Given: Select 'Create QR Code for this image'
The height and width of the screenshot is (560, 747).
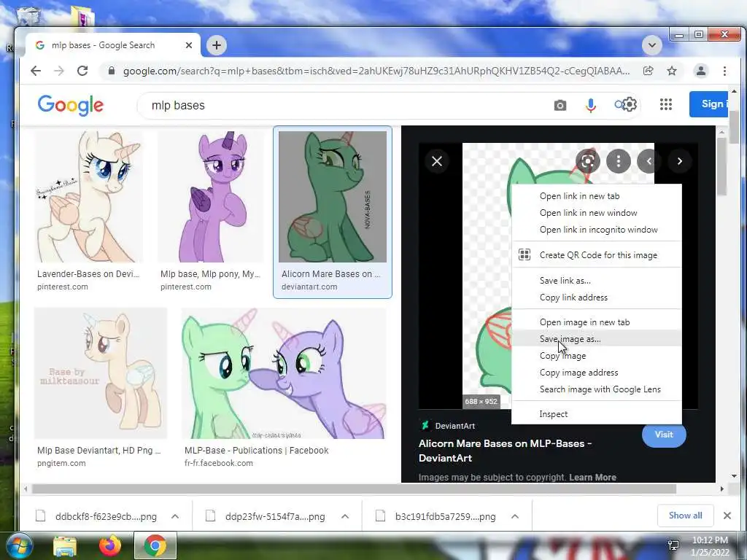Looking at the screenshot, I should [x=597, y=254].
